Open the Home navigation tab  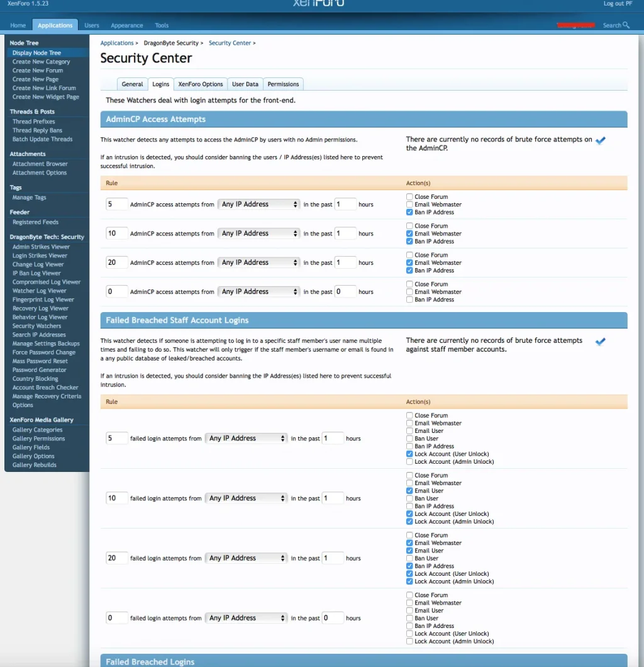pyautogui.click(x=18, y=25)
